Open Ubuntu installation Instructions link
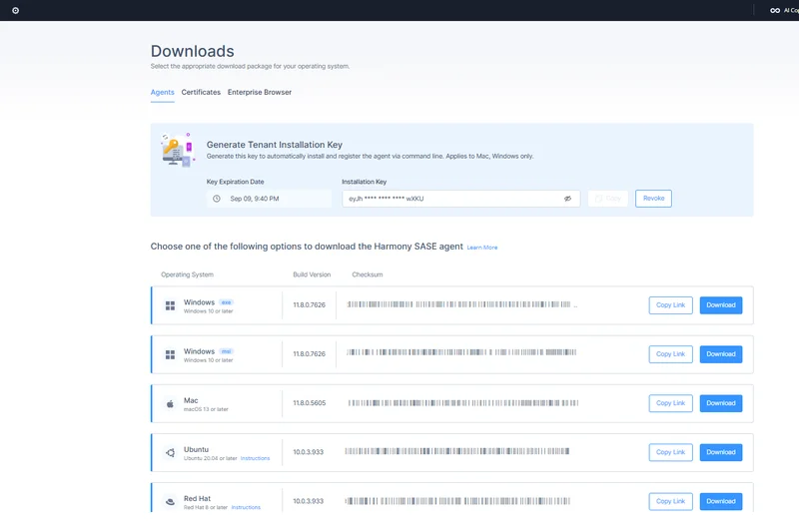 pos(256,458)
